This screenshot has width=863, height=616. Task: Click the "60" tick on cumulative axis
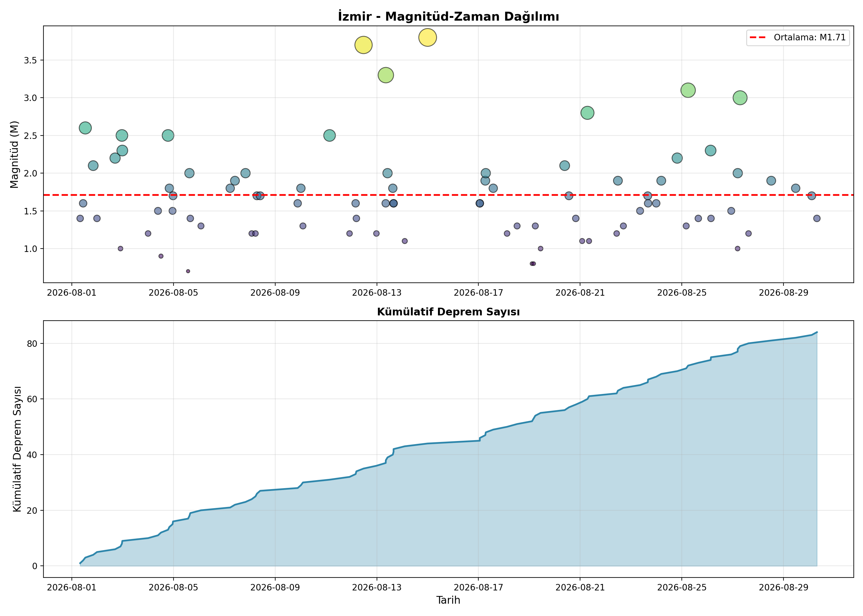tap(32, 399)
